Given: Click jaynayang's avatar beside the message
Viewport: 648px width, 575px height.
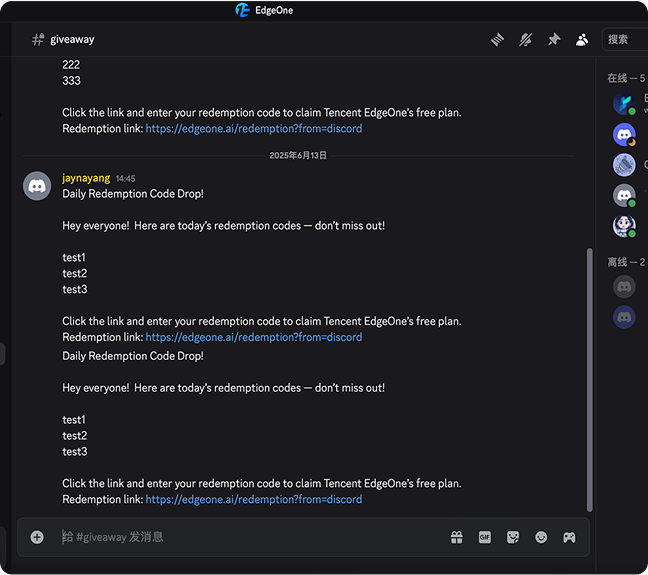Looking at the screenshot, I should [x=37, y=186].
